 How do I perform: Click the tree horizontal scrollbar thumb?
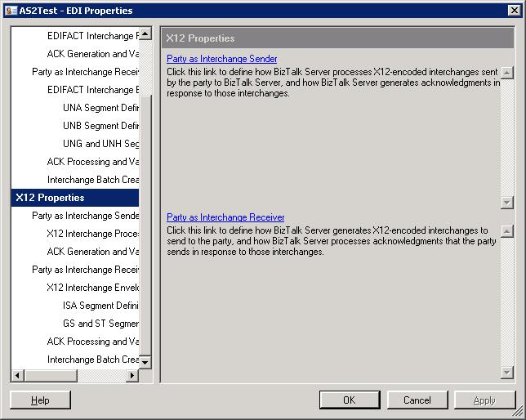click(51, 375)
